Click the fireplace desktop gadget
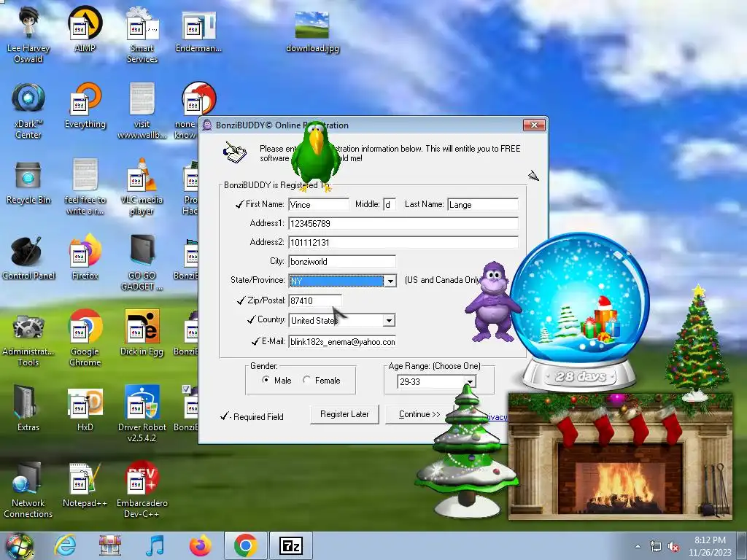 [620, 456]
